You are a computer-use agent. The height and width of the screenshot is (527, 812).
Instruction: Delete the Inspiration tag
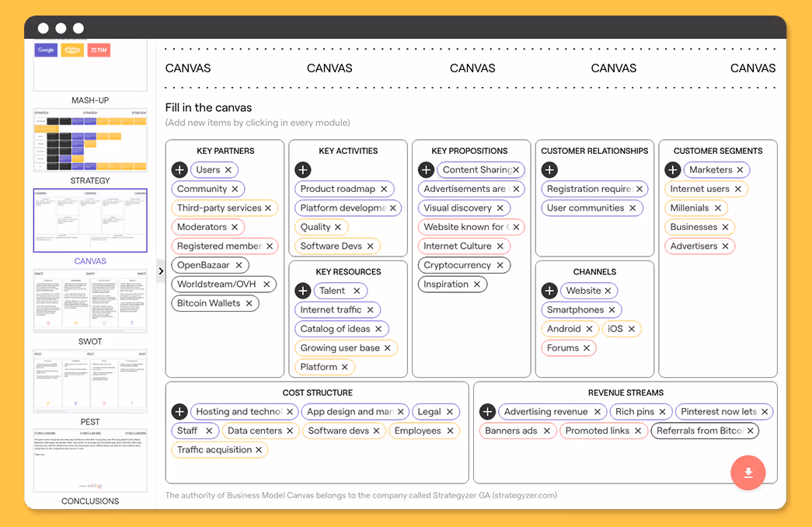[x=477, y=284]
